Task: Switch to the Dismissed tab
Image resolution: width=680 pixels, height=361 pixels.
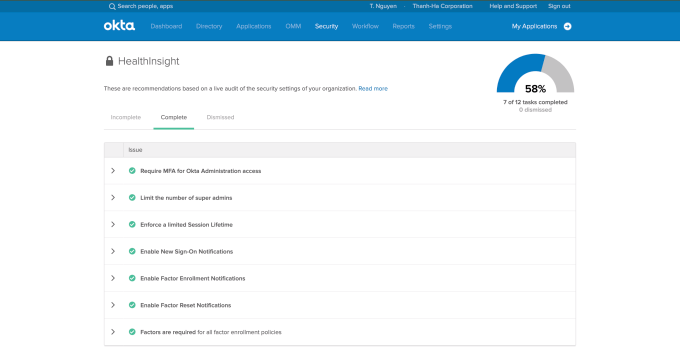Action: point(220,118)
